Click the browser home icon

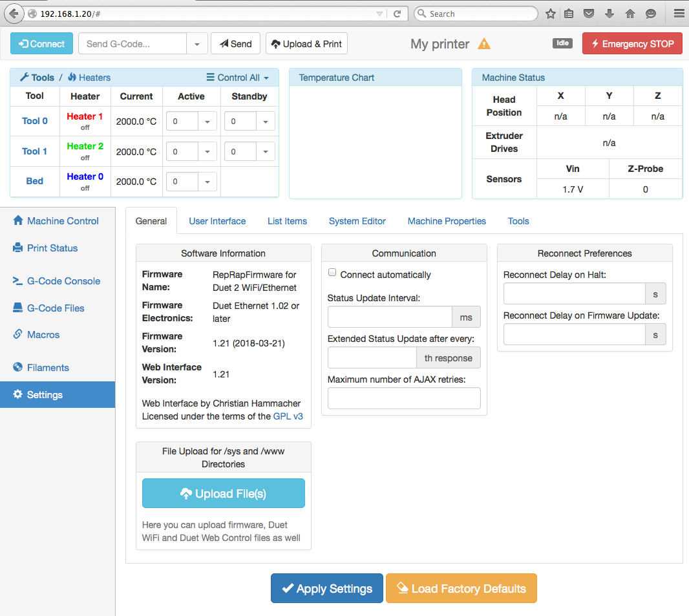pyautogui.click(x=630, y=14)
